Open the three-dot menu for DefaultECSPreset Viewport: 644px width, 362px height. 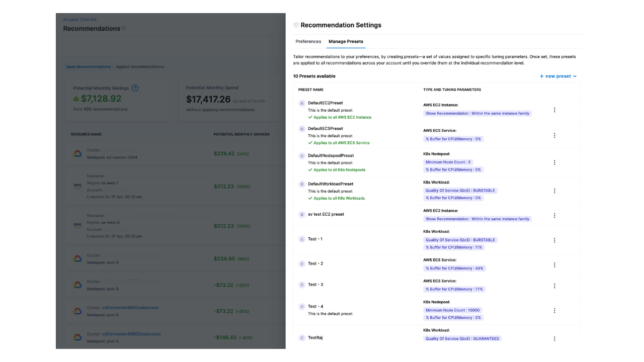[x=554, y=135]
